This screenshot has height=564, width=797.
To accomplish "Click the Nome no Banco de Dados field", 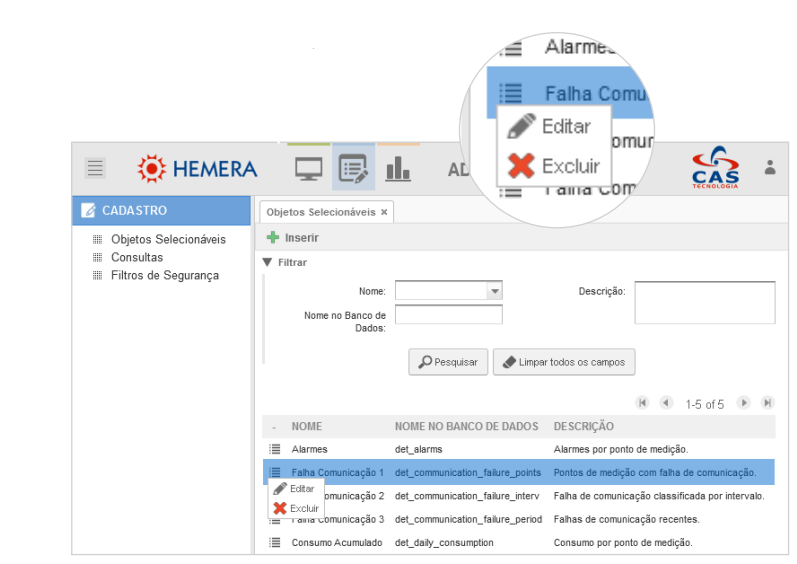I will tap(448, 315).
